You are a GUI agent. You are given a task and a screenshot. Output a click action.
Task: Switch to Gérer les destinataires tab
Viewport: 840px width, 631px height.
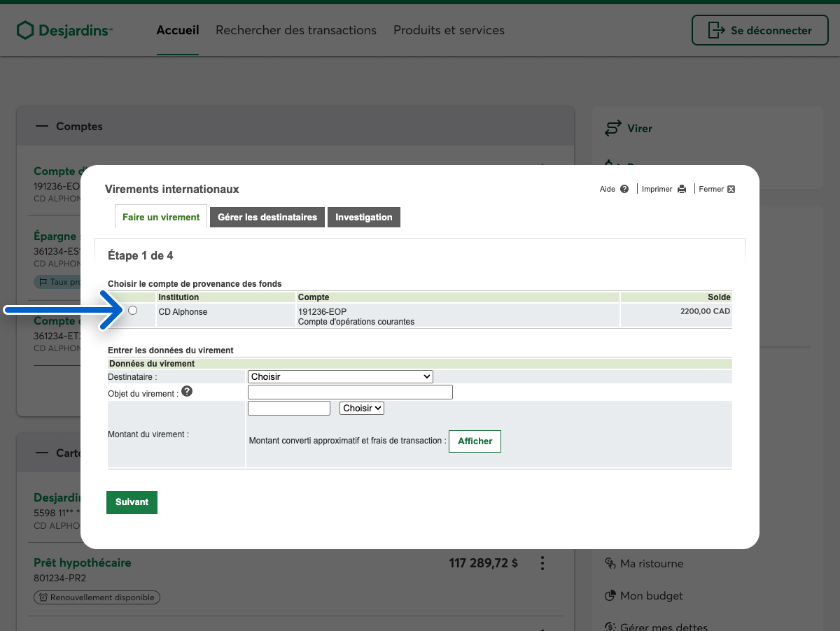click(267, 217)
